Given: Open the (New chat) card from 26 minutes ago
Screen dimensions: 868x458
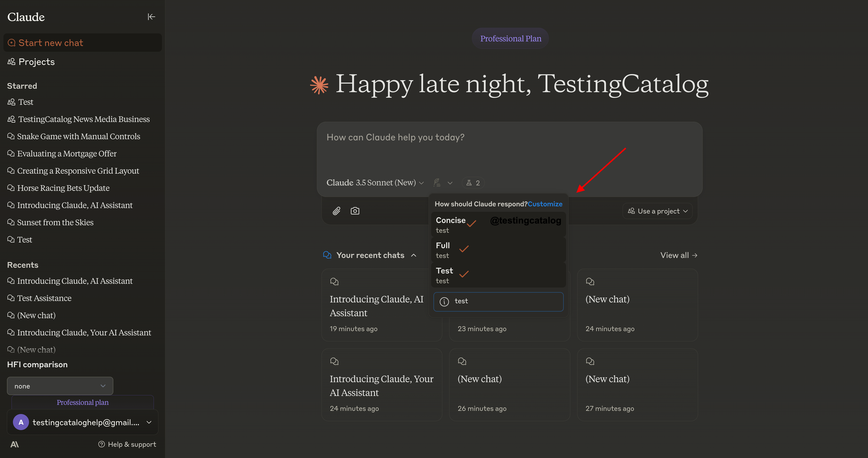Looking at the screenshot, I should point(510,384).
